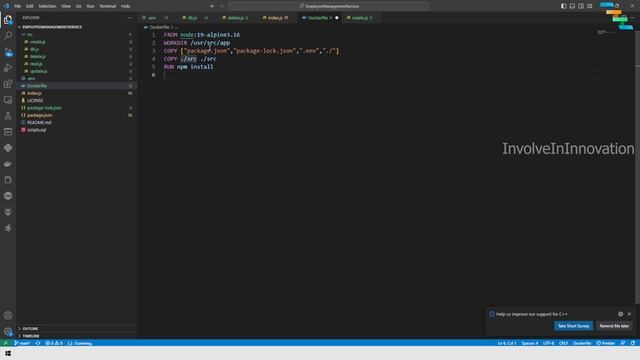Open the Source Control view
This screenshot has height=360, width=640.
tap(8, 52)
